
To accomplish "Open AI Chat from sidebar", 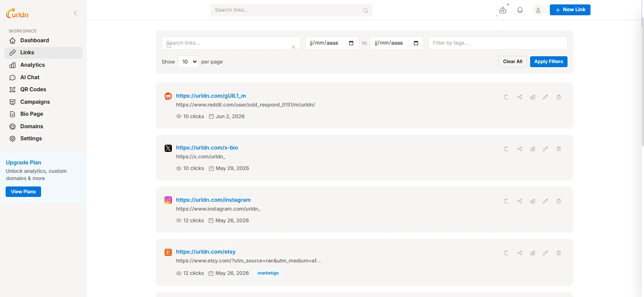I will coord(43,77).
